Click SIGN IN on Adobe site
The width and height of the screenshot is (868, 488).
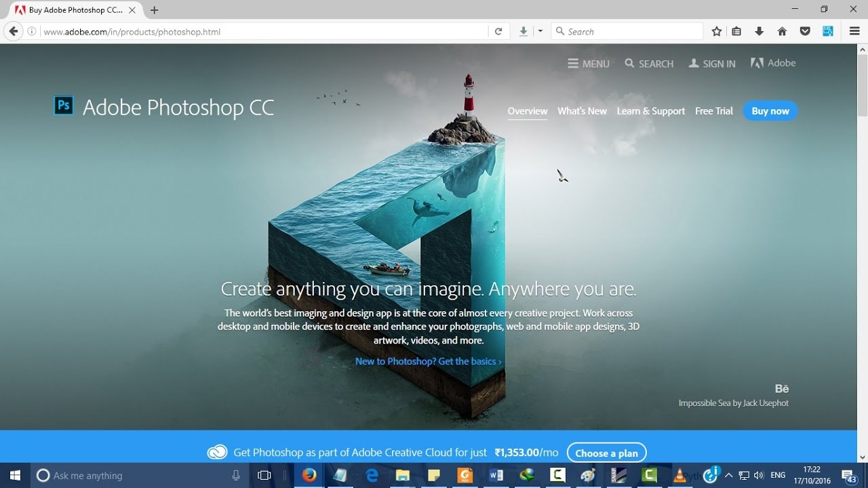pyautogui.click(x=712, y=64)
